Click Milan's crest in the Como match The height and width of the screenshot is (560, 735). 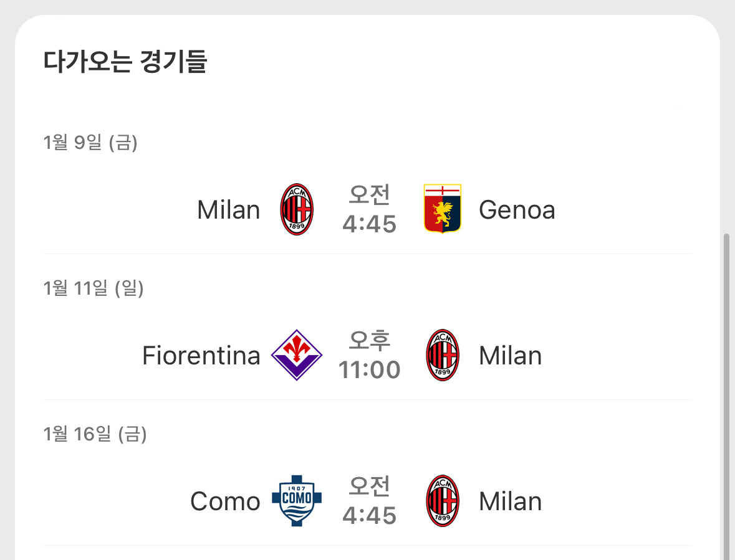pos(442,501)
